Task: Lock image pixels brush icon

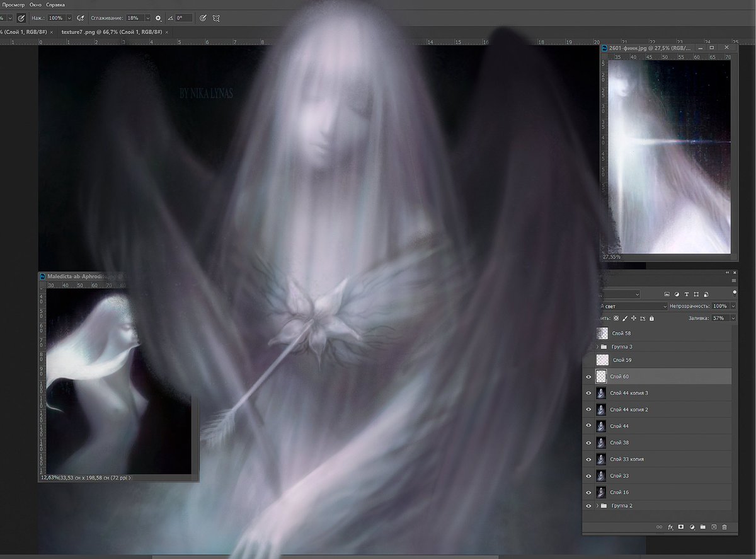Action: 625,319
